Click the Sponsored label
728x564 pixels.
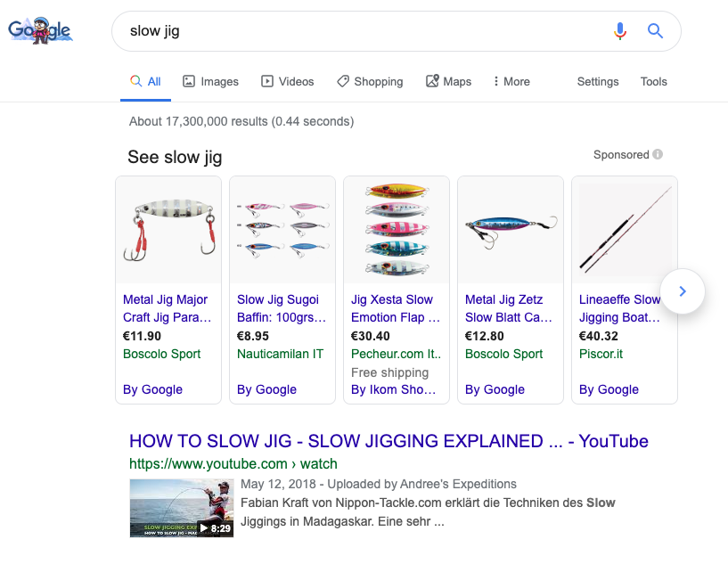click(621, 154)
